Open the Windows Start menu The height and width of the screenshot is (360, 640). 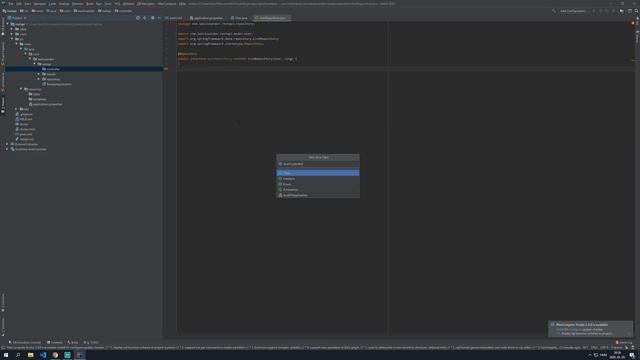pyautogui.click(x=6, y=355)
